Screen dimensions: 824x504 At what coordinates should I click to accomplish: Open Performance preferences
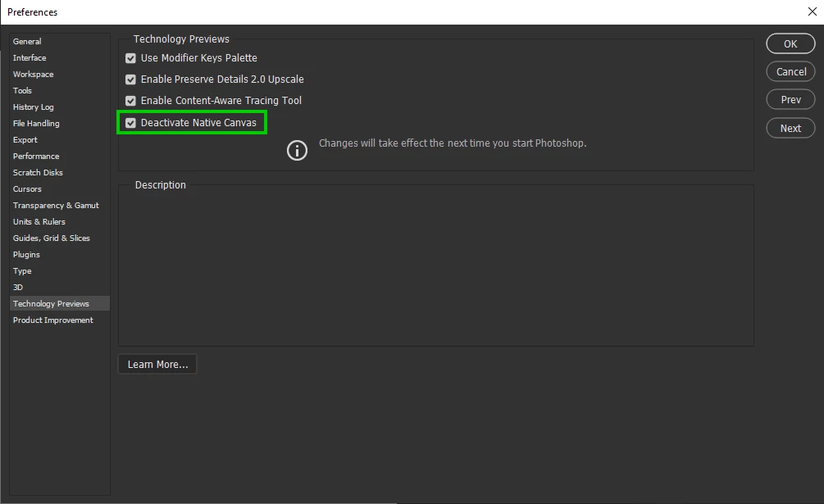tap(59, 156)
